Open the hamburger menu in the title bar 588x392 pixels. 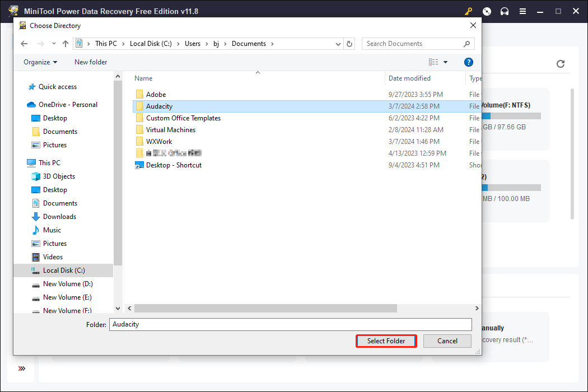tap(522, 11)
